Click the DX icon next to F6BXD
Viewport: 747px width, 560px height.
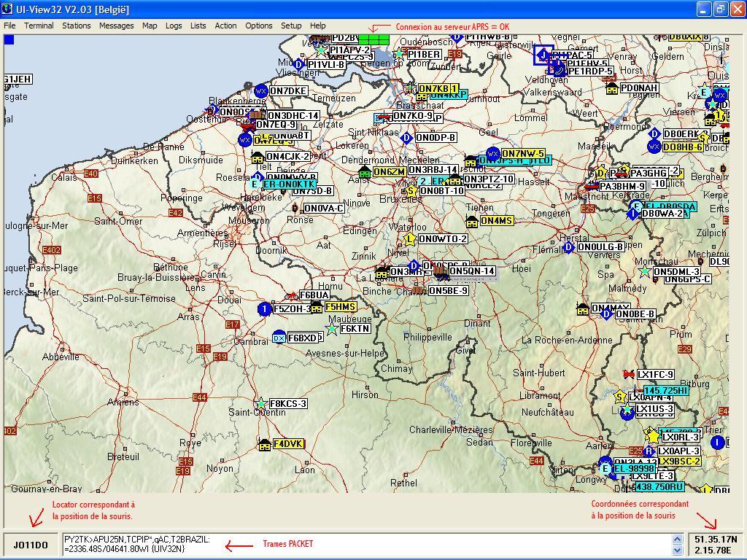pos(279,338)
